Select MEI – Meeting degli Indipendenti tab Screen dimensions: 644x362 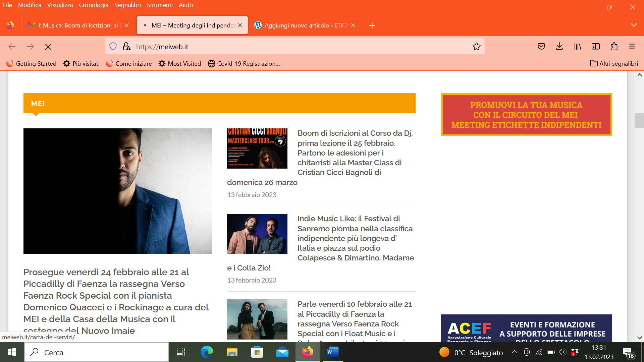click(x=192, y=25)
